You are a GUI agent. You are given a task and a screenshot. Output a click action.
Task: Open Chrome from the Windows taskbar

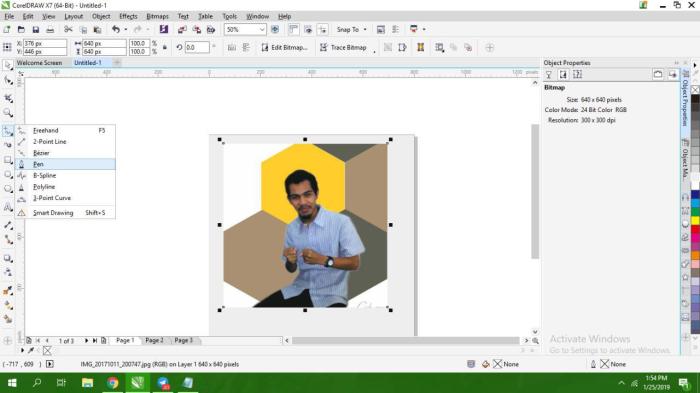click(112, 383)
